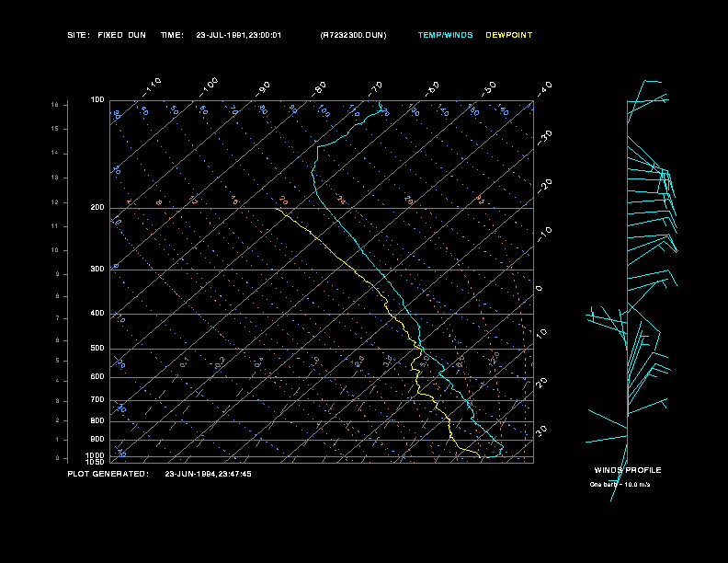Click the -50 temperature axis label

click(488, 88)
